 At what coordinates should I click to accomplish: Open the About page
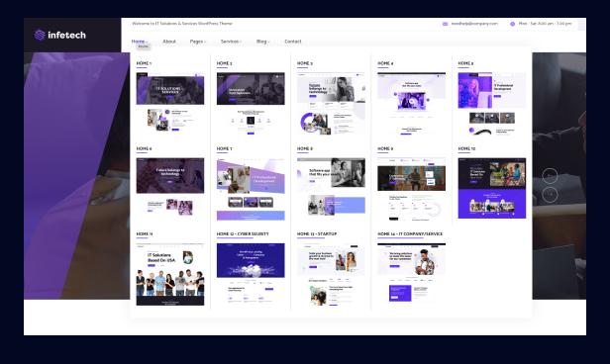coord(169,42)
